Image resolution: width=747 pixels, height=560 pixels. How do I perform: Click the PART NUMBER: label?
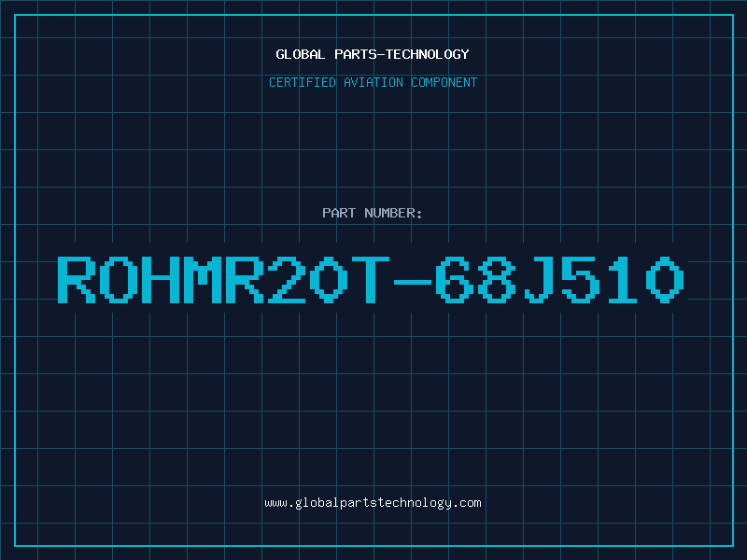coord(373,213)
